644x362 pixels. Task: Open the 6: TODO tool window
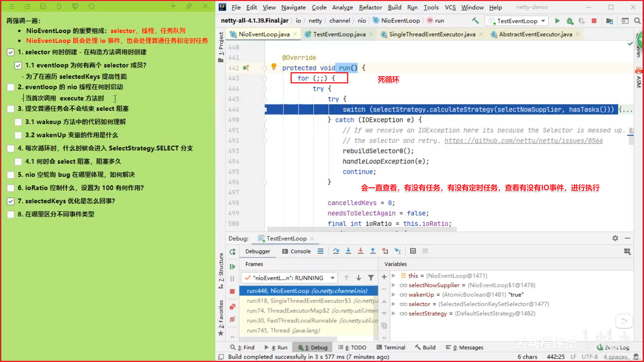[352, 348]
